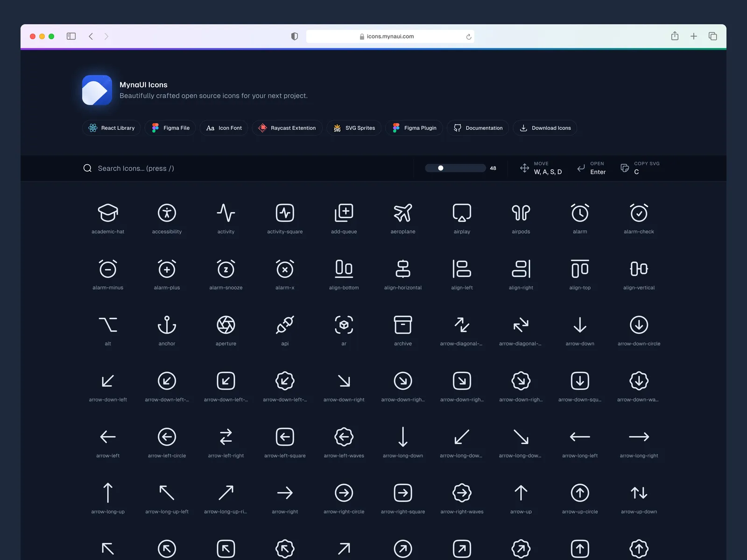
Task: Select the alarm-snooze icon
Action: click(x=226, y=269)
